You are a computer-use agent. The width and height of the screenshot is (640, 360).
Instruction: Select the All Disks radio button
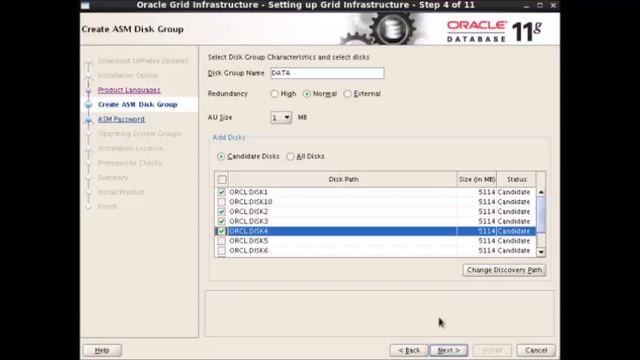point(290,156)
